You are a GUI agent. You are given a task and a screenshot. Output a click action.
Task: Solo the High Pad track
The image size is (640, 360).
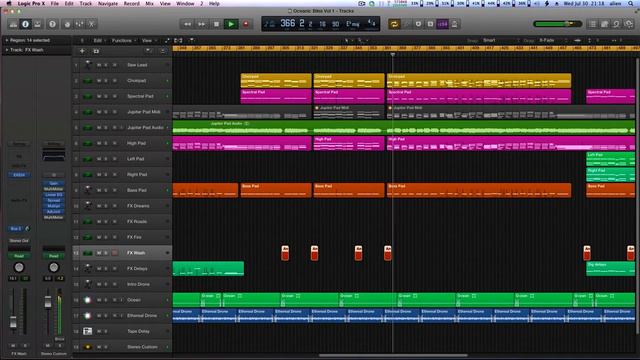(106, 143)
